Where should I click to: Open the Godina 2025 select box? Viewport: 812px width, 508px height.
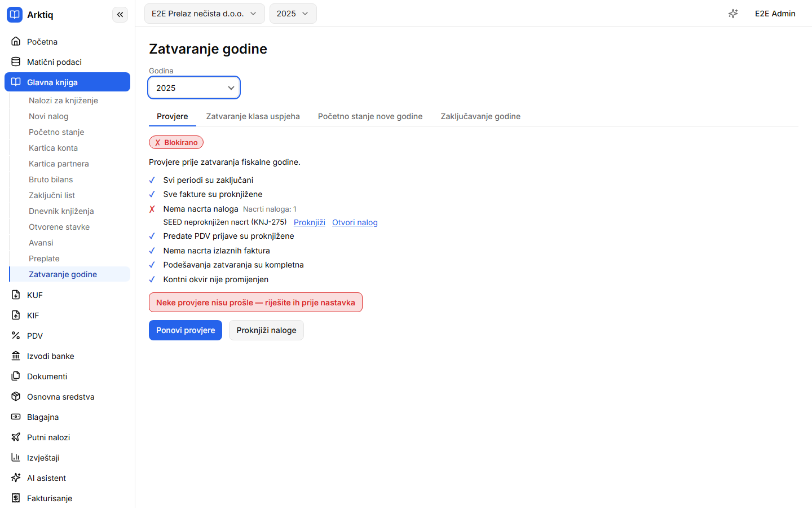(194, 87)
